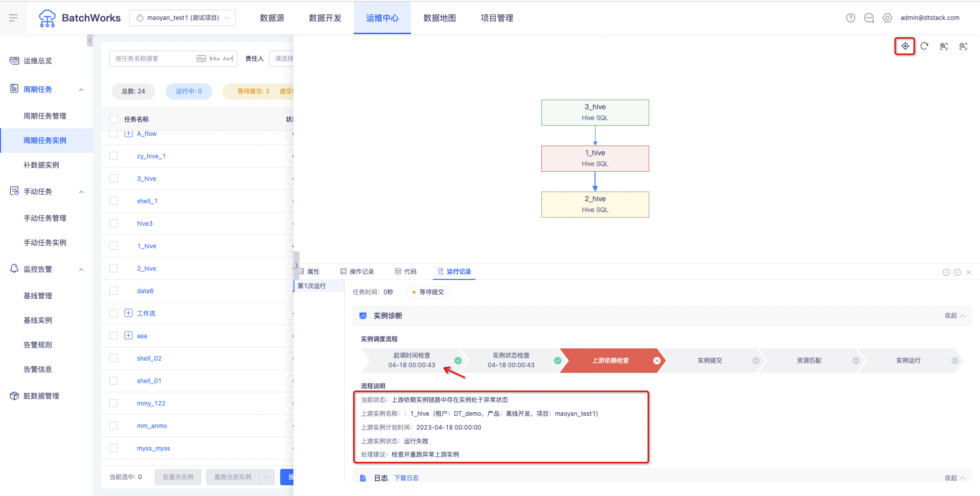Expand the aaa row plus icon

128,336
